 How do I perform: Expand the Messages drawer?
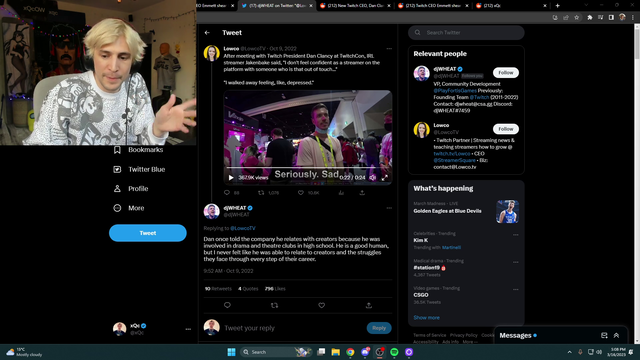[x=616, y=336]
